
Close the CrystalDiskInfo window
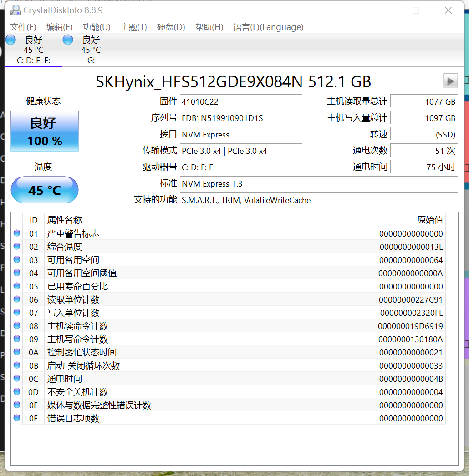pyautogui.click(x=448, y=10)
